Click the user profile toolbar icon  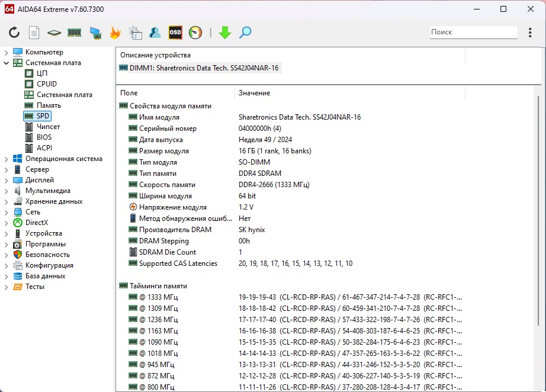pyautogui.click(x=155, y=33)
